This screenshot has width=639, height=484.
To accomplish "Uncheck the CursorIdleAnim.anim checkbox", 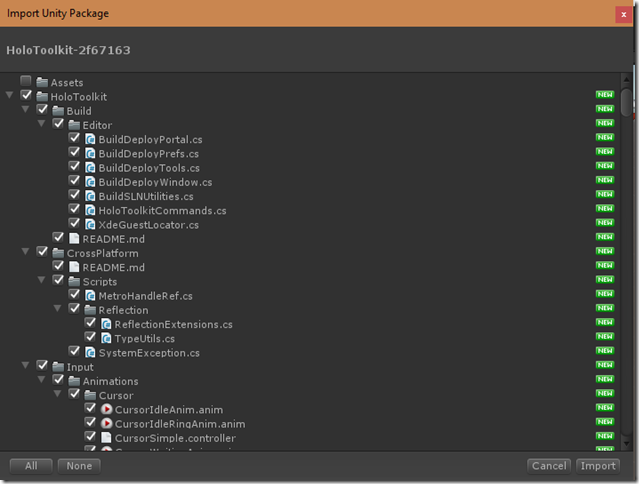I will 90,408.
